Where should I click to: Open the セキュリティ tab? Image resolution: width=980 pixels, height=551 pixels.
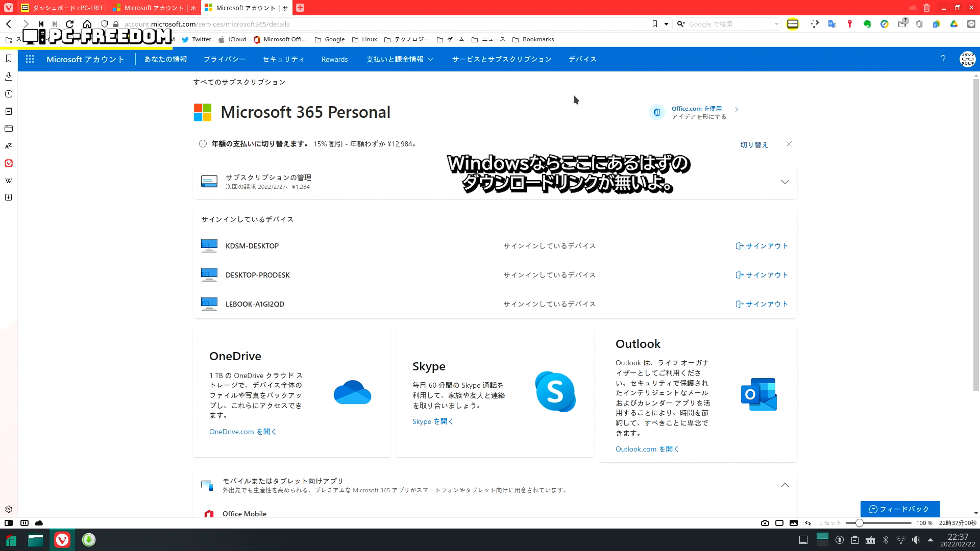283,59
